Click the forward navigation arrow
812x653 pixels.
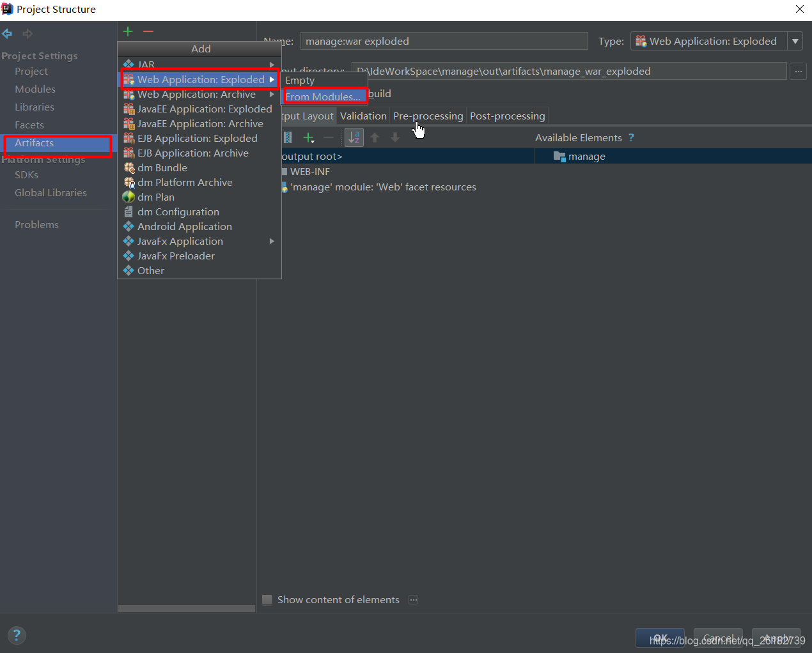pyautogui.click(x=27, y=34)
